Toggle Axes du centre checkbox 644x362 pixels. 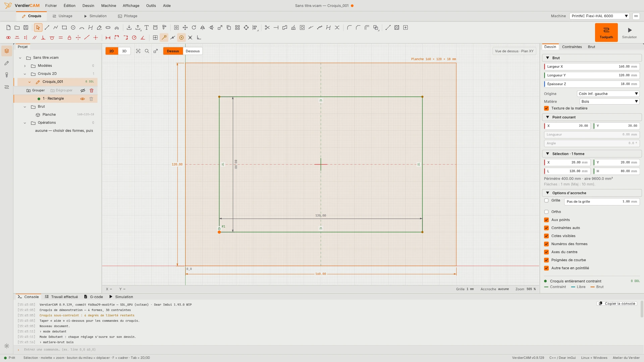(x=546, y=252)
